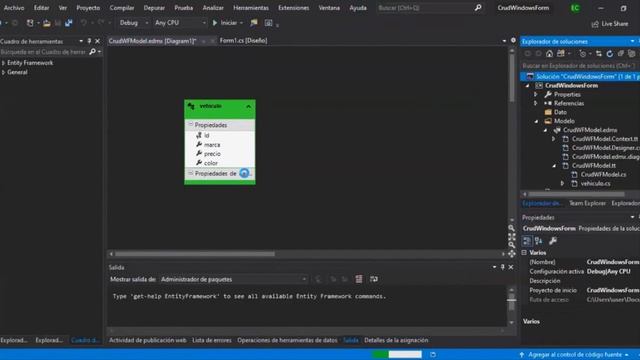Click the zoom out icon in diagram
Image resolution: width=640 pixels, height=360 pixels.
[x=511, y=245]
